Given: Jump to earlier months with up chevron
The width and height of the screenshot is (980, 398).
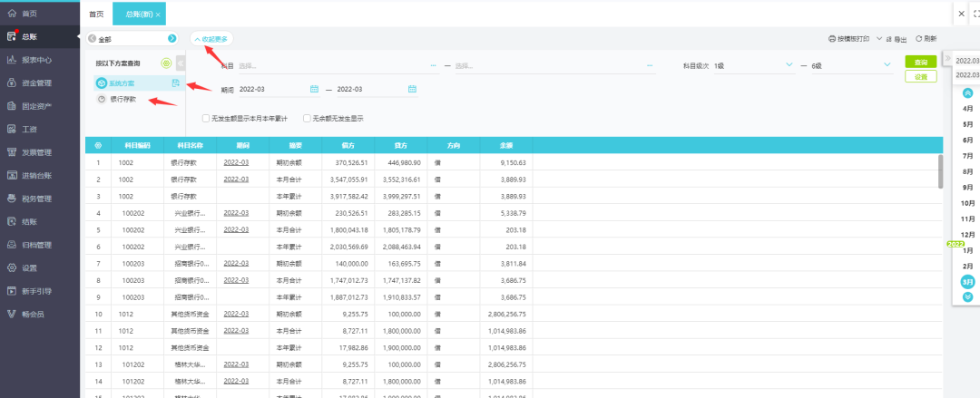Looking at the screenshot, I should tap(967, 93).
